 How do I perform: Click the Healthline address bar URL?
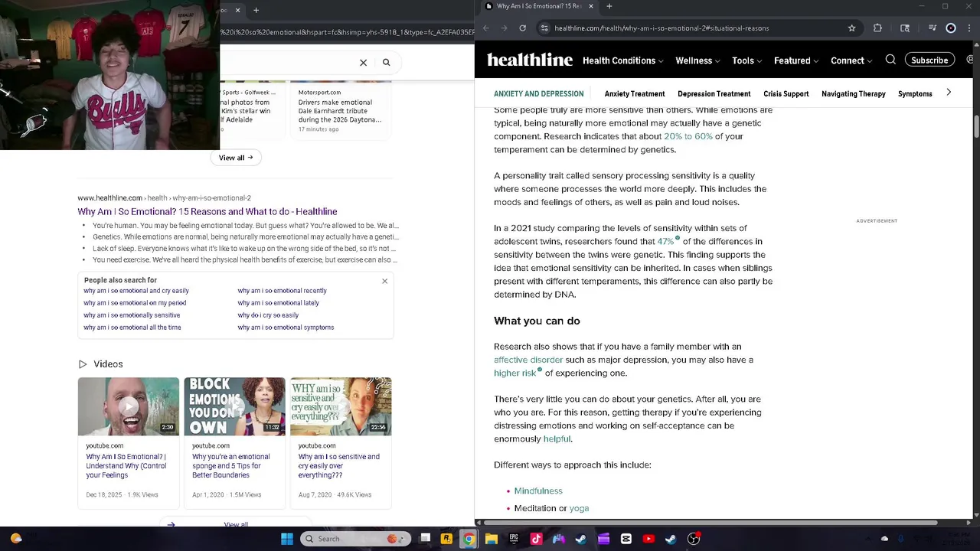[661, 28]
